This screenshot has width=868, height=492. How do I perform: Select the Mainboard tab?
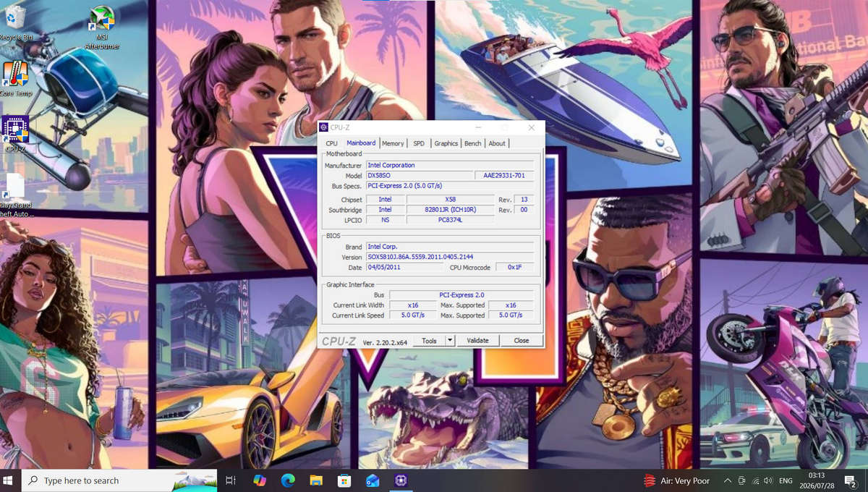361,143
